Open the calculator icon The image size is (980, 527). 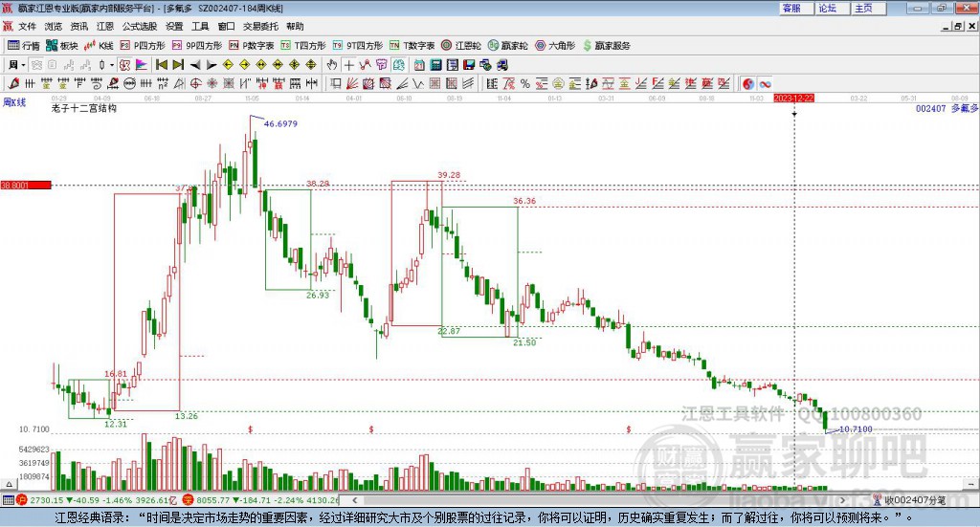[x=435, y=65]
